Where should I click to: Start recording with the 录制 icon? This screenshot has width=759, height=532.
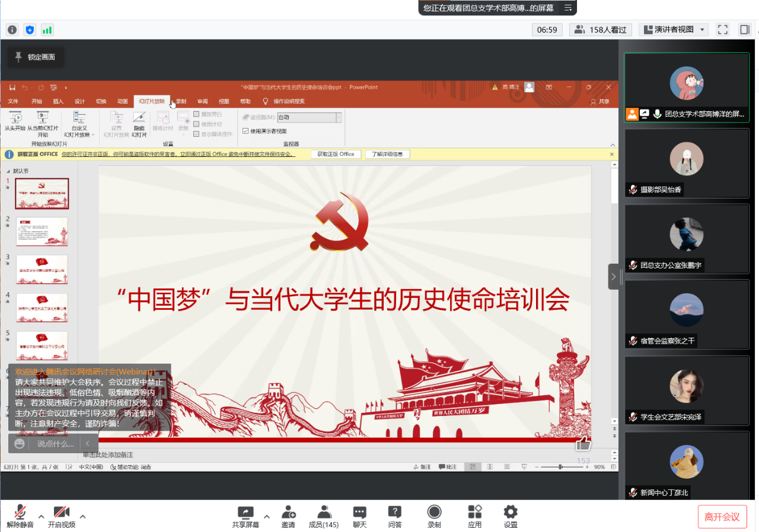click(x=434, y=517)
